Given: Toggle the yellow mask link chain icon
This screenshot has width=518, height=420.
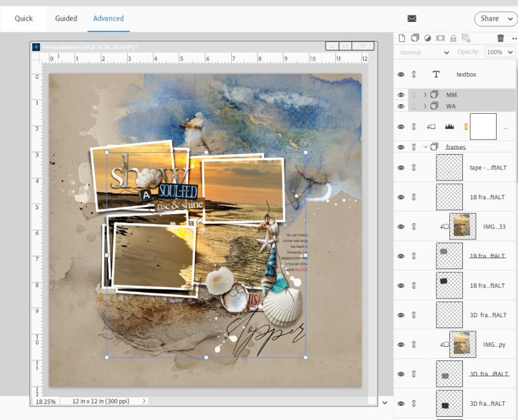Looking at the screenshot, I should click(x=466, y=126).
